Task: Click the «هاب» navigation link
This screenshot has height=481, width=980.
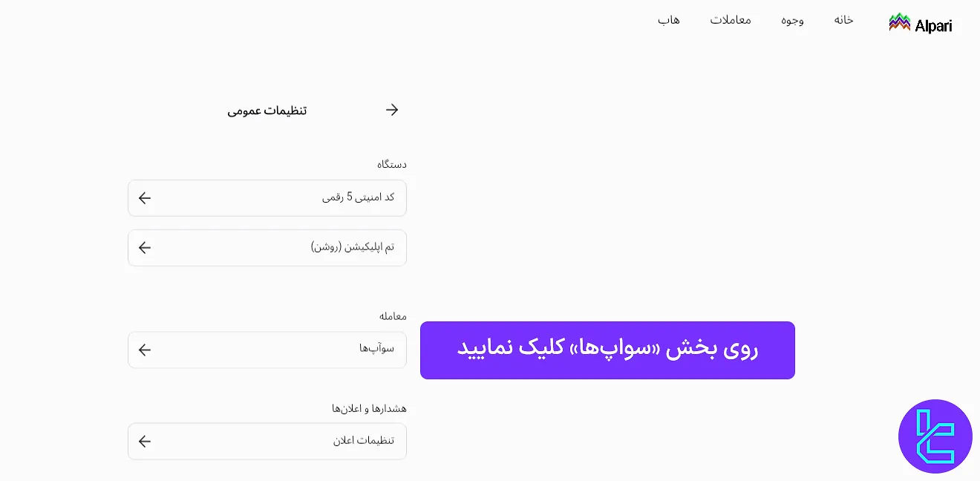Action: tap(667, 20)
